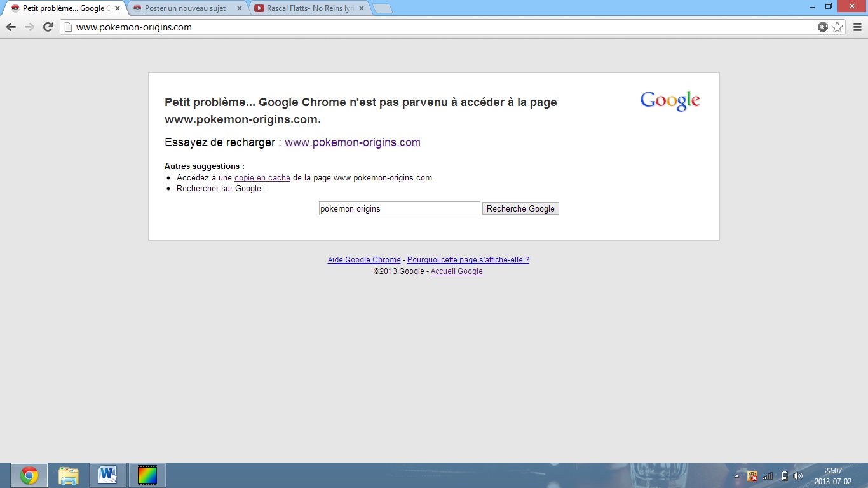Image resolution: width=868 pixels, height=488 pixels.
Task: Click the 'pokemon origins' search box
Action: coord(400,208)
